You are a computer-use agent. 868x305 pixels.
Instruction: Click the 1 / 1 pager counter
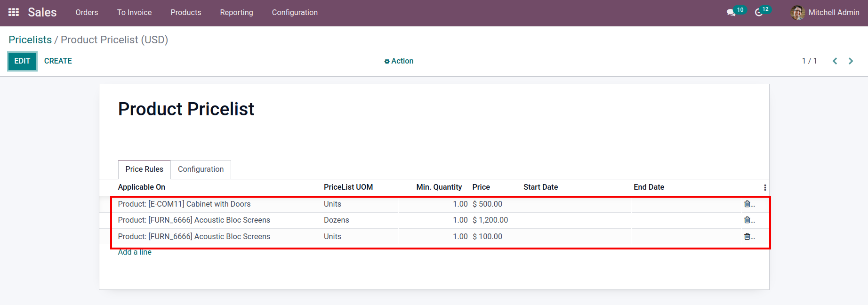pyautogui.click(x=810, y=61)
